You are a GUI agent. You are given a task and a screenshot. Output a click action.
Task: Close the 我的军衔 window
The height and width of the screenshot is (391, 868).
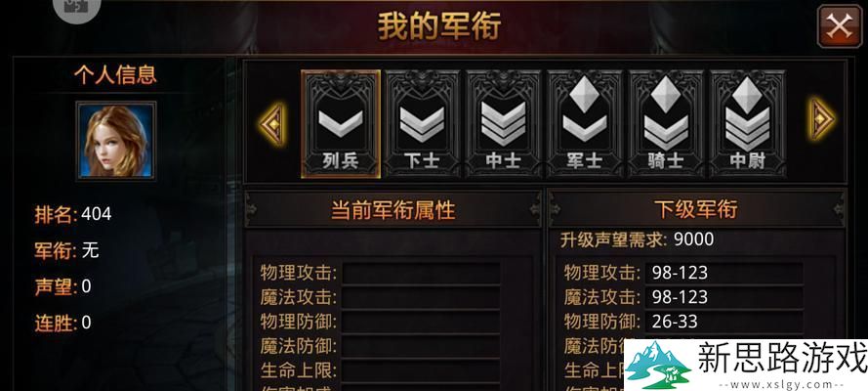pos(839,26)
